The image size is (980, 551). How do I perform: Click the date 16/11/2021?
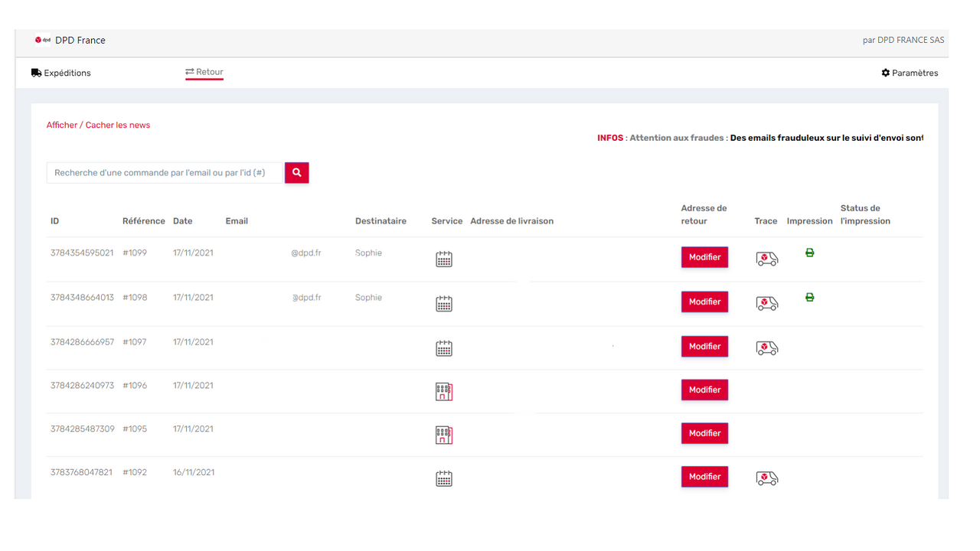194,473
